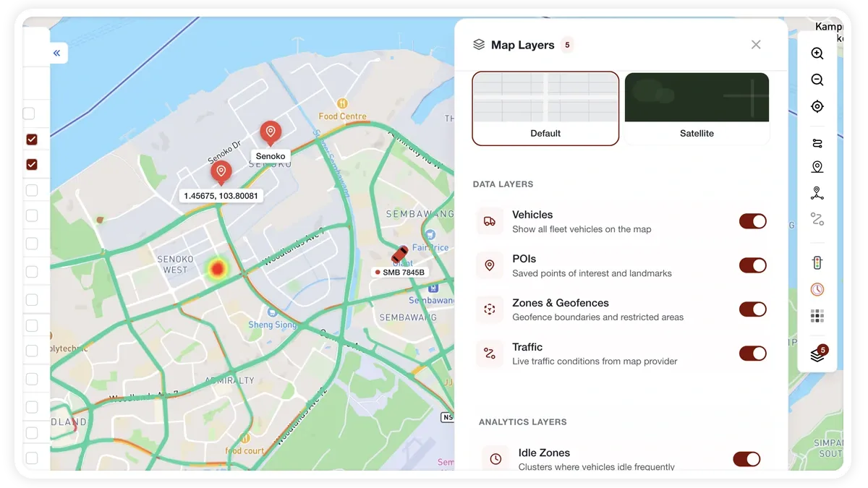Disable the Zones & Geofences toggle
The width and height of the screenshot is (868, 488).
coord(752,309)
